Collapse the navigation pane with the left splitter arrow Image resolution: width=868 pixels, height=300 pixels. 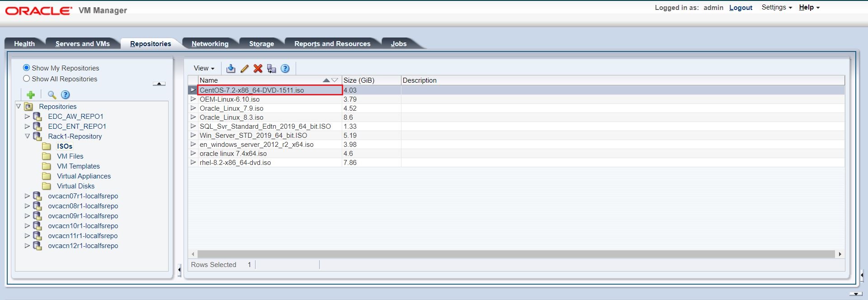[179, 270]
